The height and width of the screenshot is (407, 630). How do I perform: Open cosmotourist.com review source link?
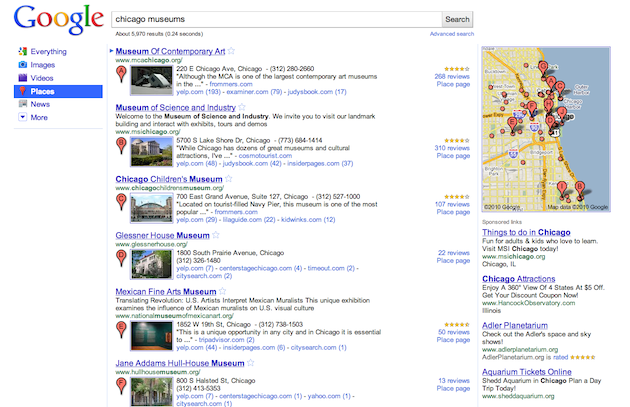(x=265, y=155)
